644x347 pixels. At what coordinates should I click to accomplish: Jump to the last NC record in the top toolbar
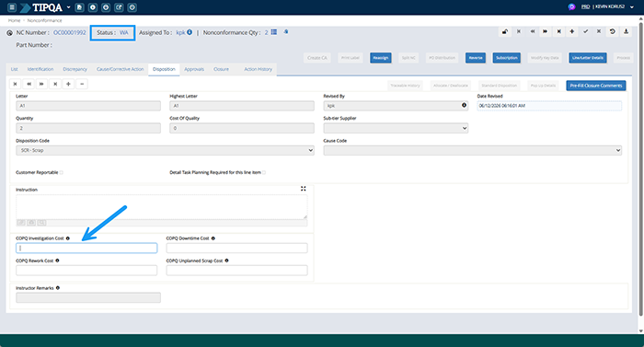559,31
